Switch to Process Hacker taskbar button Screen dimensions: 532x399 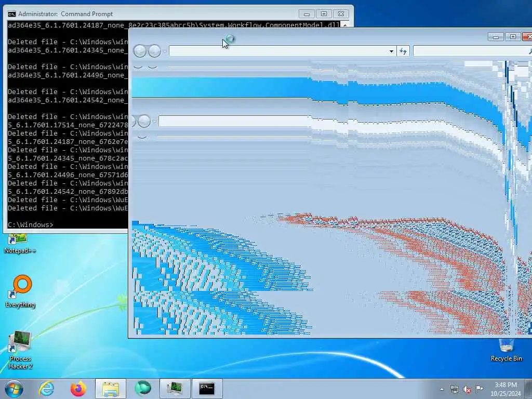pos(175,389)
